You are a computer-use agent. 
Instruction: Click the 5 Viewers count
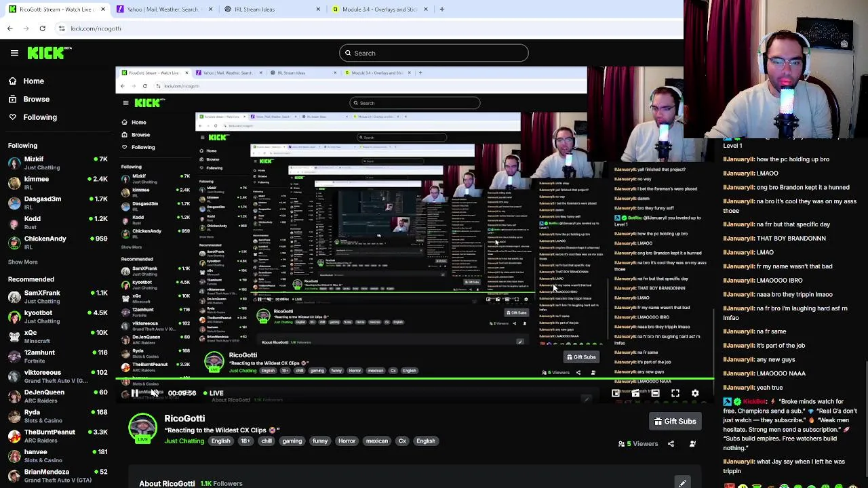(x=638, y=444)
